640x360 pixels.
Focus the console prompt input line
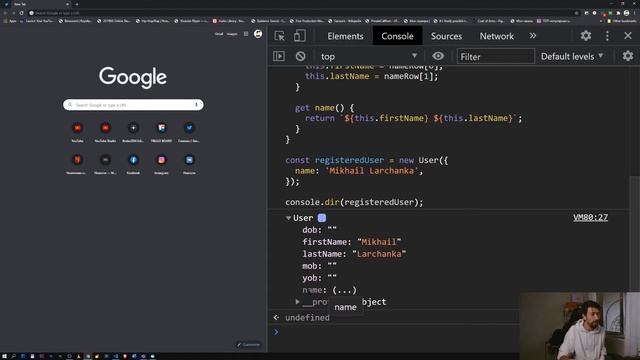pos(396,332)
